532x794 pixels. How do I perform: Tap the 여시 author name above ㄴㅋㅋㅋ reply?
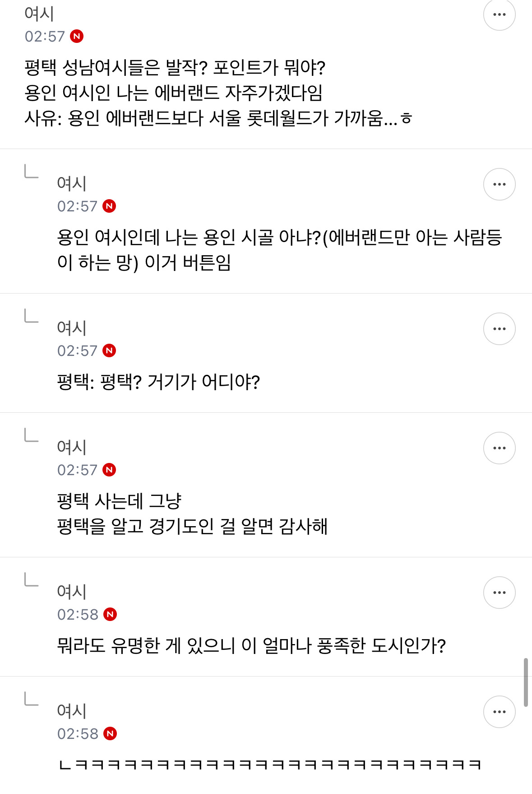[x=72, y=711]
